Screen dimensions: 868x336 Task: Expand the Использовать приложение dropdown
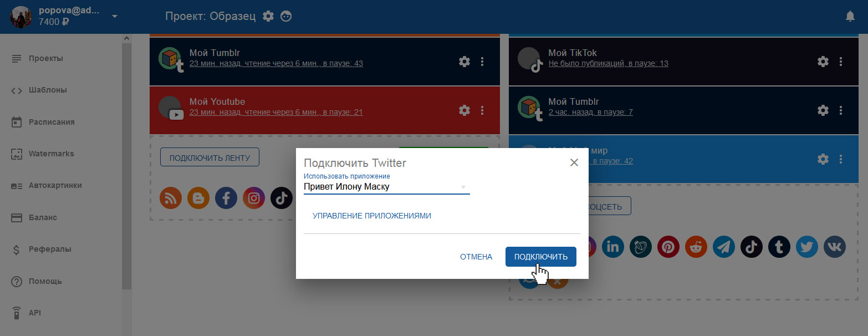(463, 187)
